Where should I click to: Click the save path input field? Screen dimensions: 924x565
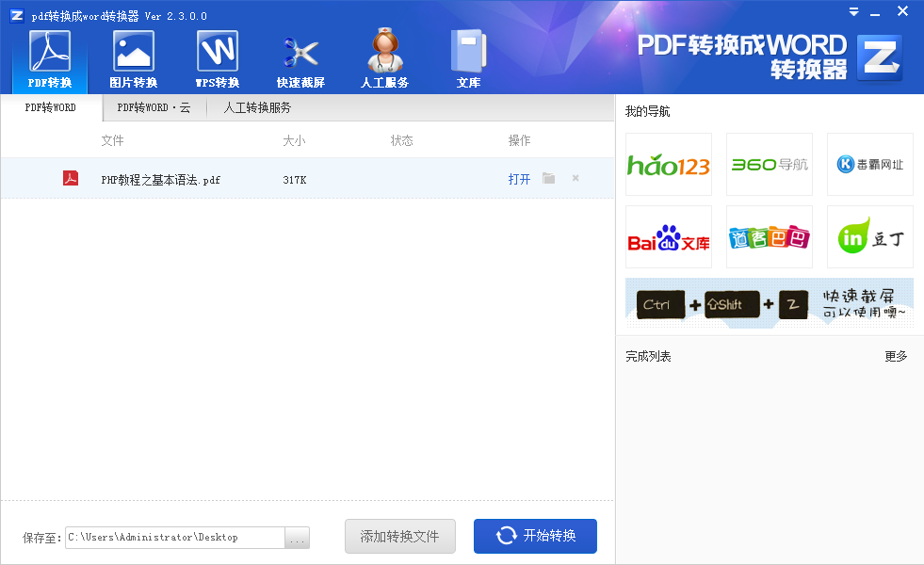[174, 538]
